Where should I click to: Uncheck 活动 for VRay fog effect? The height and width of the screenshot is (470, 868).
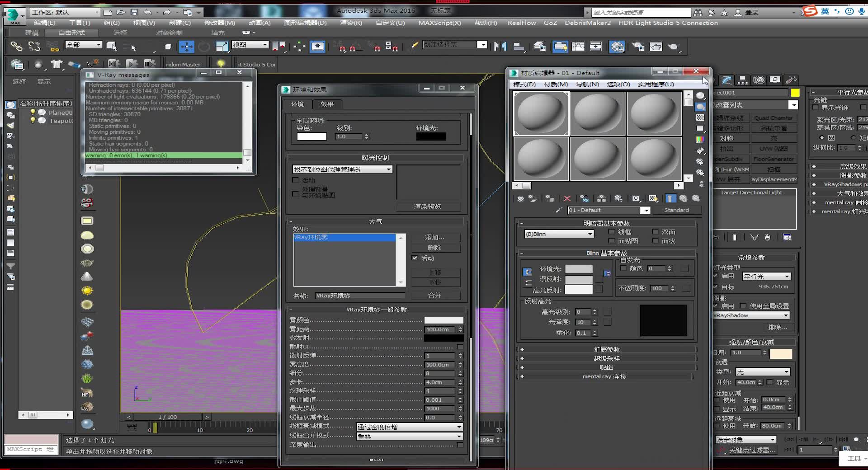(415, 258)
